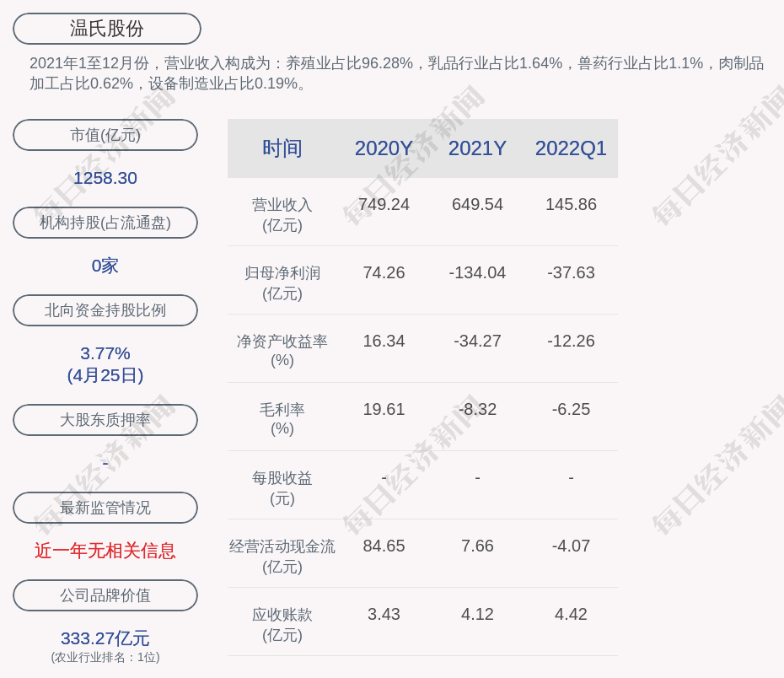Click the revenue composition paragraph starting 2021年1至12月份
Screen dimensions: 784x678
(396, 73)
